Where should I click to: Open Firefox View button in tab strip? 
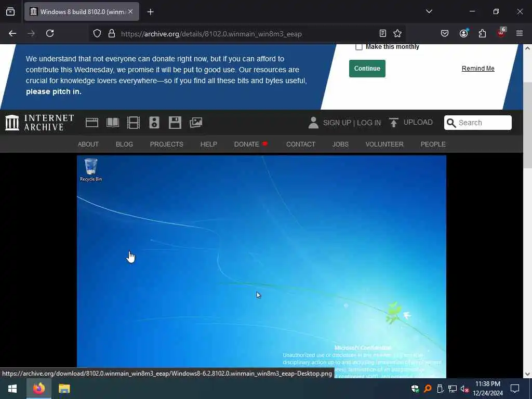10,11
